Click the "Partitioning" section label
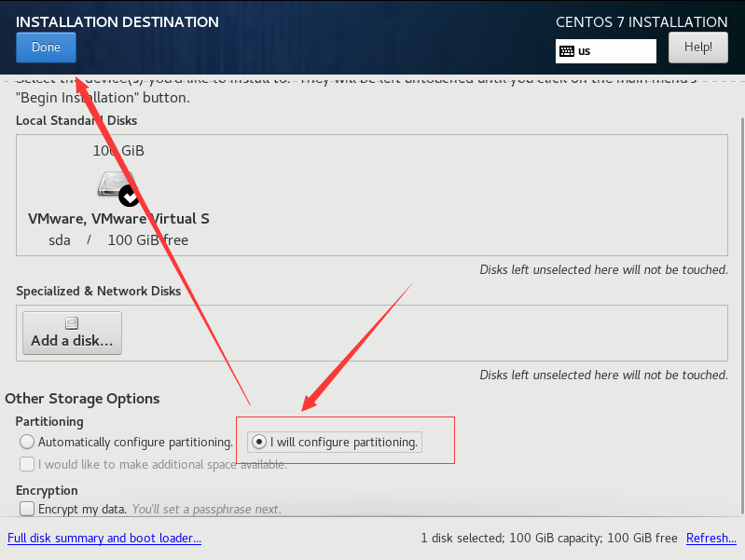 49,422
